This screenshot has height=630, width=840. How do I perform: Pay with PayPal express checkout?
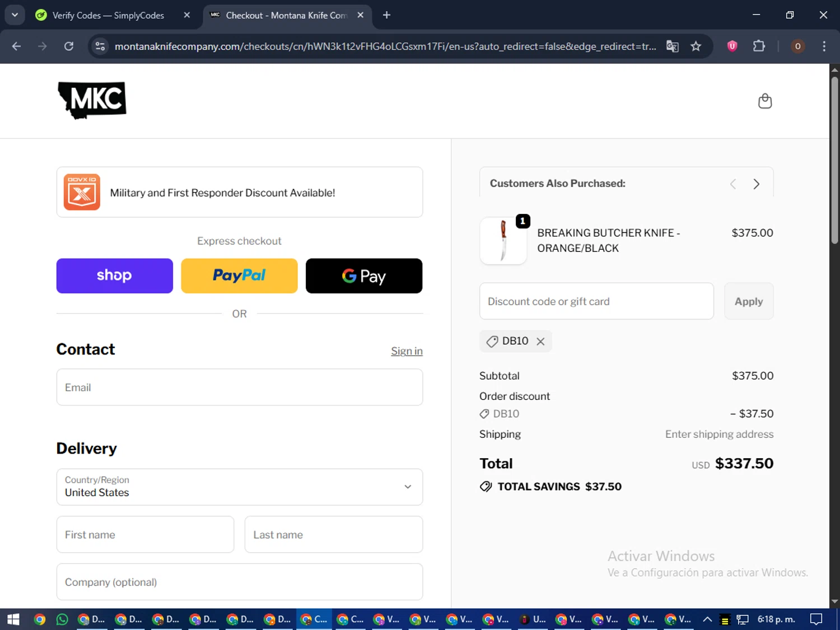(239, 276)
